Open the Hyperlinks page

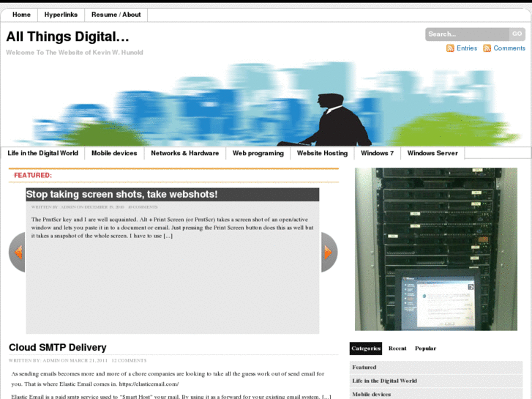[x=61, y=15]
